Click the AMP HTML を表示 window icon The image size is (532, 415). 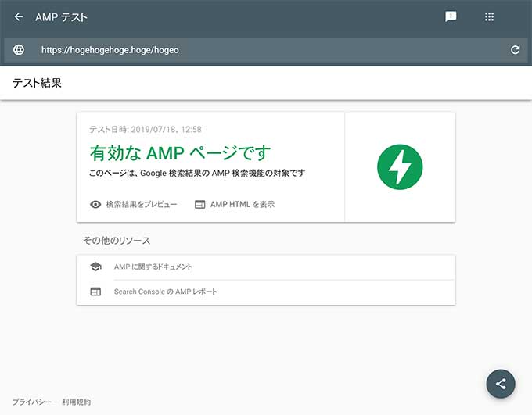click(199, 204)
